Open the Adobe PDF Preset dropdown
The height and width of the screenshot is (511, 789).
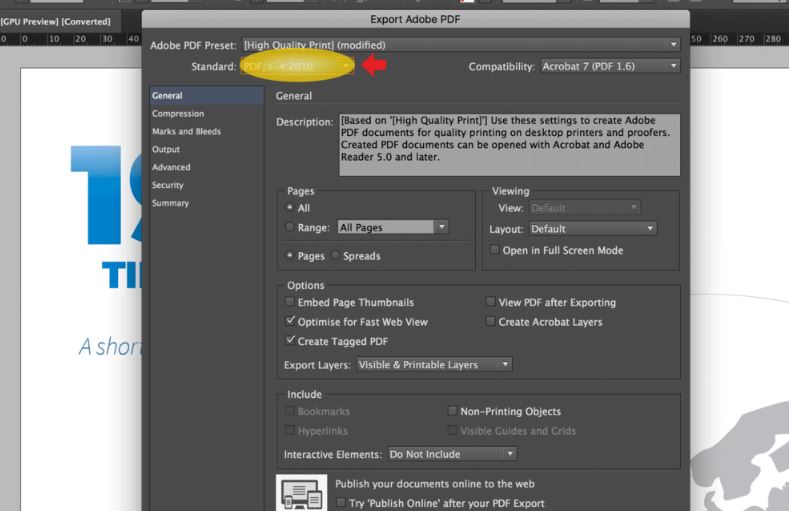pos(460,45)
